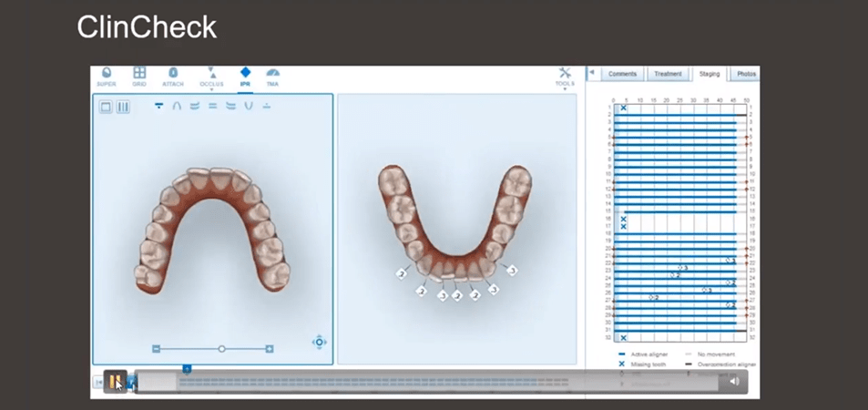Select the lower arch view icon
The width and height of the screenshot is (868, 410).
pos(249,106)
